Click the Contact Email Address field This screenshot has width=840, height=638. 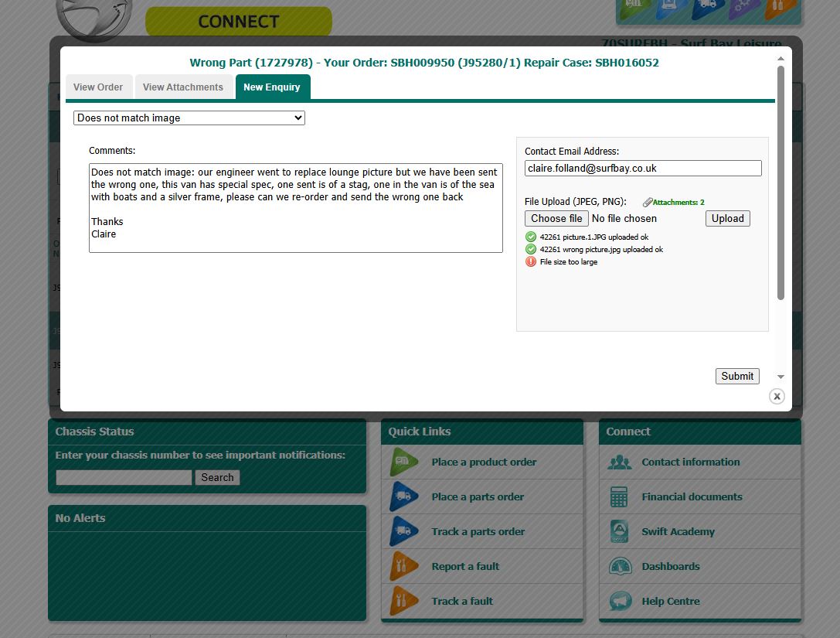click(642, 169)
